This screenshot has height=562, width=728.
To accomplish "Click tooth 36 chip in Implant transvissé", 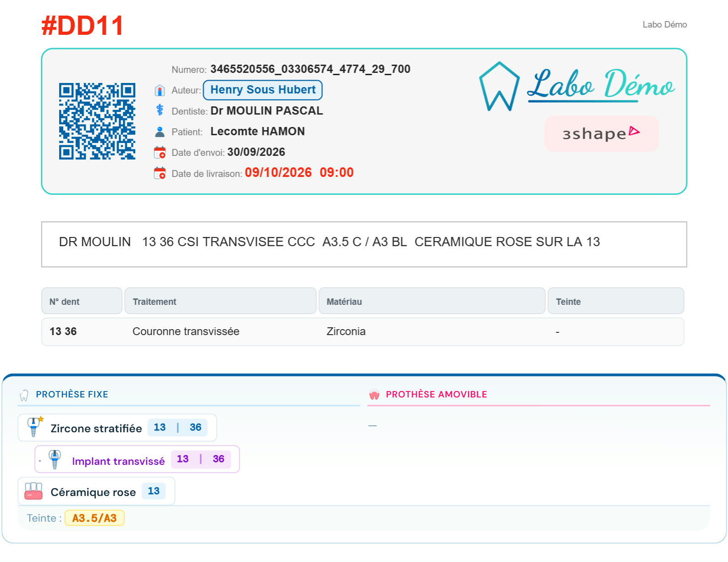I will tap(219, 459).
